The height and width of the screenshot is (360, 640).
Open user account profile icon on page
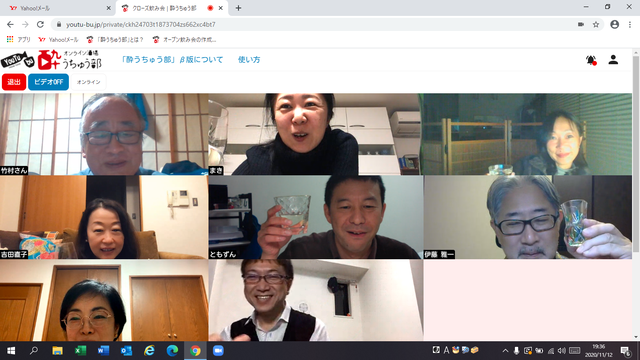pyautogui.click(x=613, y=60)
